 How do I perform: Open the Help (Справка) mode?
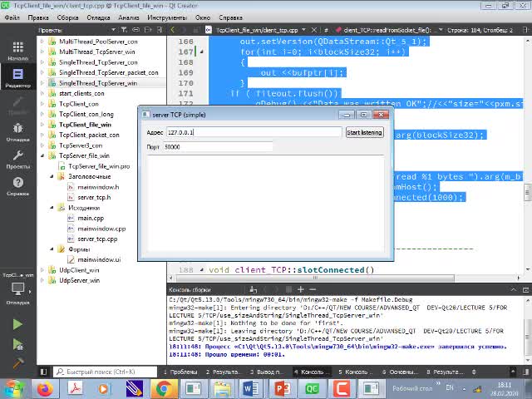click(18, 186)
